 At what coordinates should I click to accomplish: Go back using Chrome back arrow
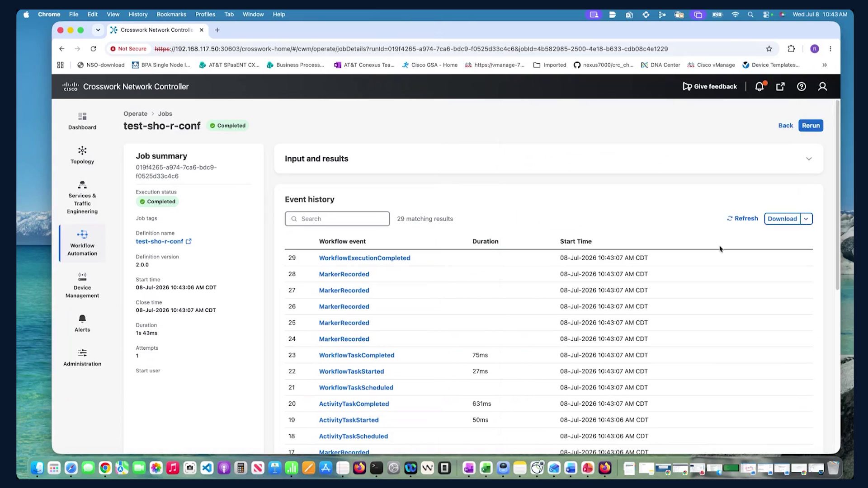62,49
